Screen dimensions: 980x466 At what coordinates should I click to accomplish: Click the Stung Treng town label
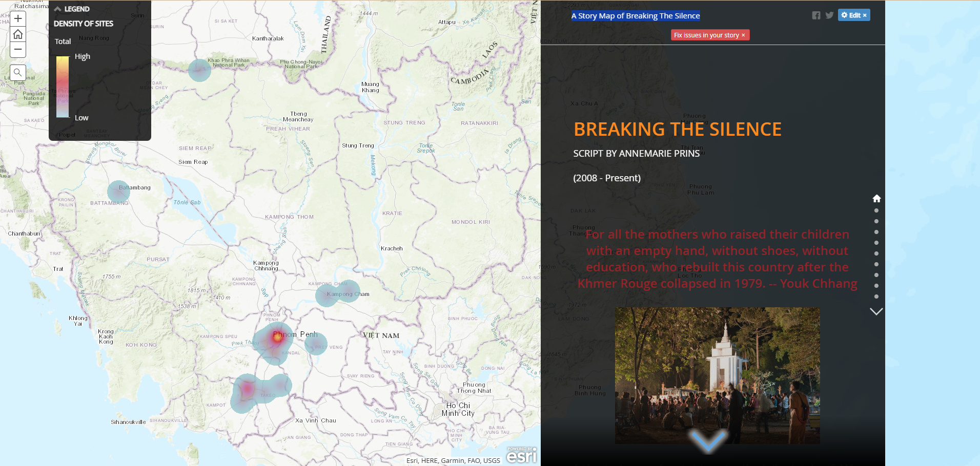[x=358, y=145]
